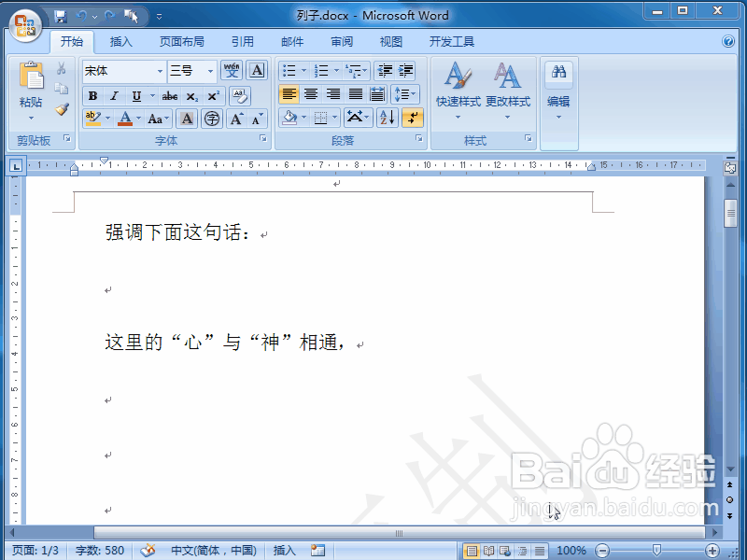Apply superscript formatting
The height and width of the screenshot is (560, 747).
[x=213, y=95]
